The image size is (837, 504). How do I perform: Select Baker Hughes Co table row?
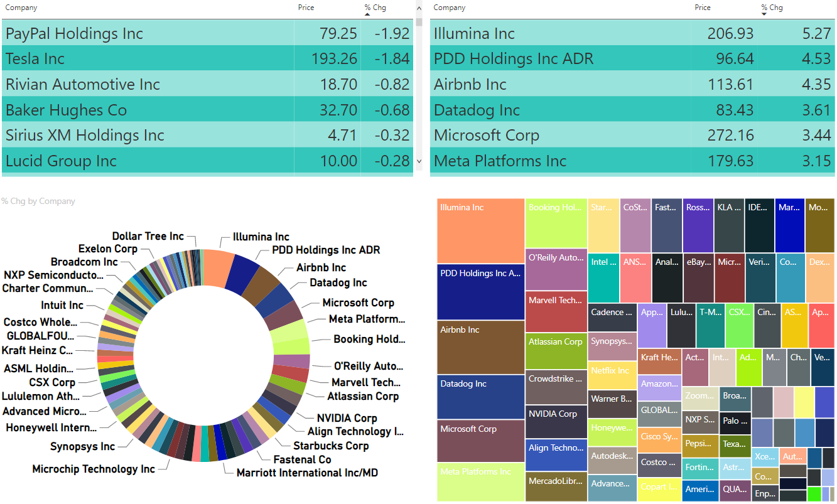click(x=207, y=110)
